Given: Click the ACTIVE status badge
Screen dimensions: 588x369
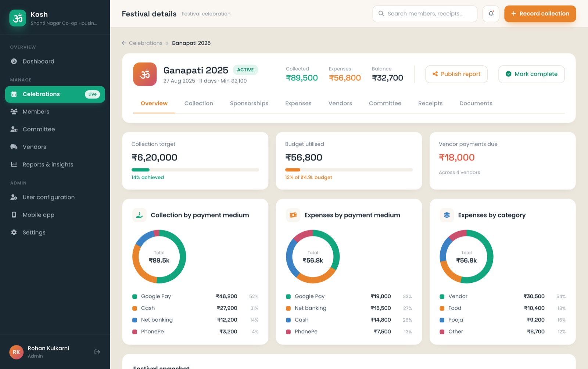Looking at the screenshot, I should coord(245,70).
